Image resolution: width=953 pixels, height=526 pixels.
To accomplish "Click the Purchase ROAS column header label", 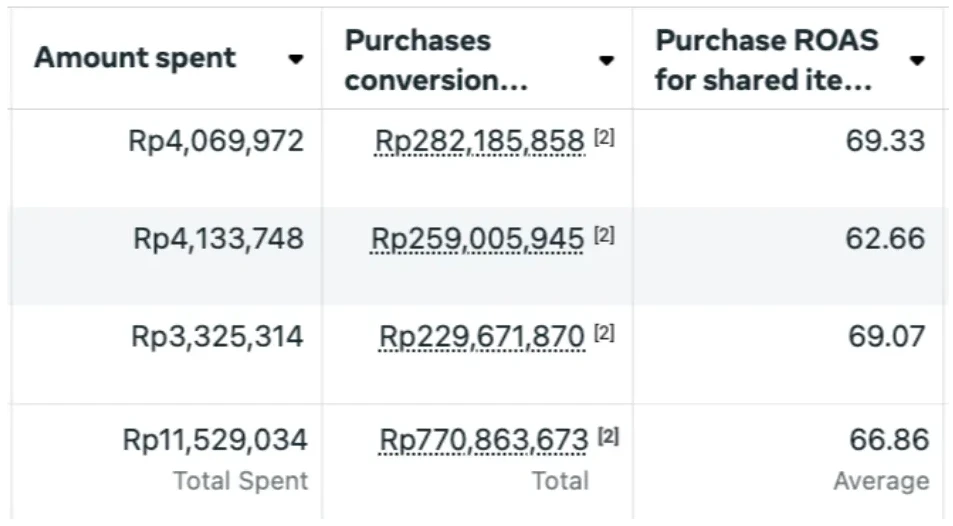I will click(766, 60).
